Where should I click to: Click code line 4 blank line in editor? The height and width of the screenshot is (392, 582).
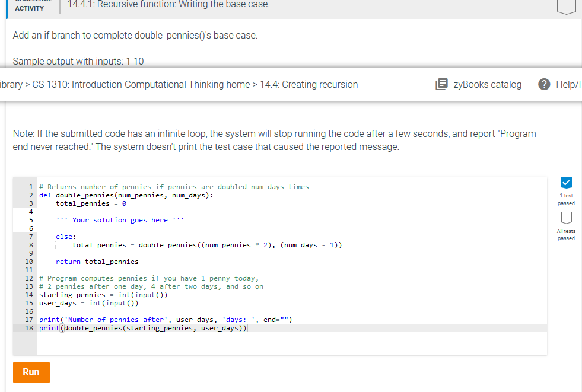point(291,212)
